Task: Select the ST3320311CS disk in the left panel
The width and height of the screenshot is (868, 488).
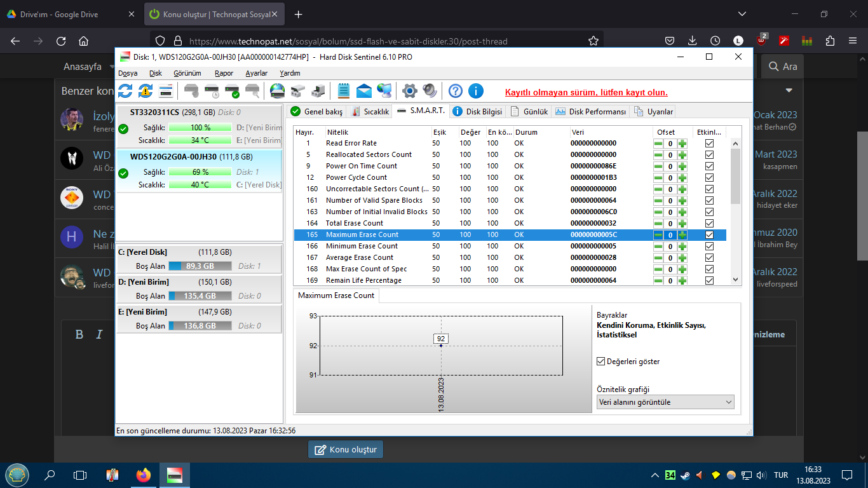Action: (x=199, y=126)
